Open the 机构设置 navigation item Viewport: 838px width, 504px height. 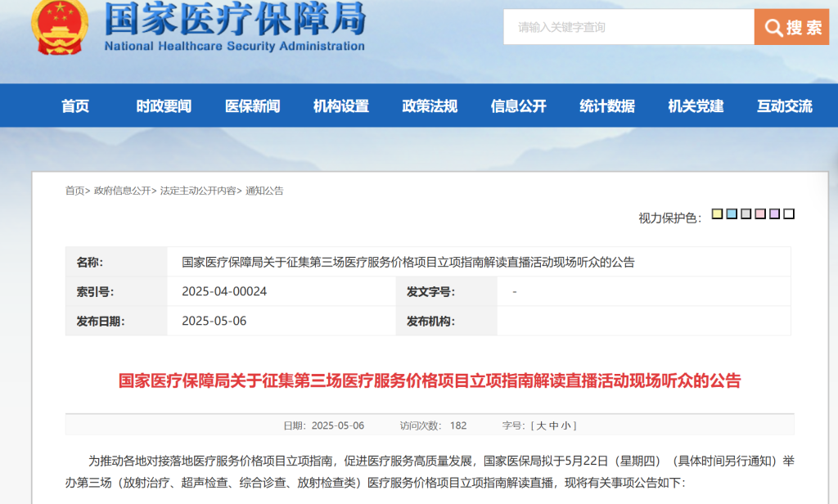(x=341, y=106)
